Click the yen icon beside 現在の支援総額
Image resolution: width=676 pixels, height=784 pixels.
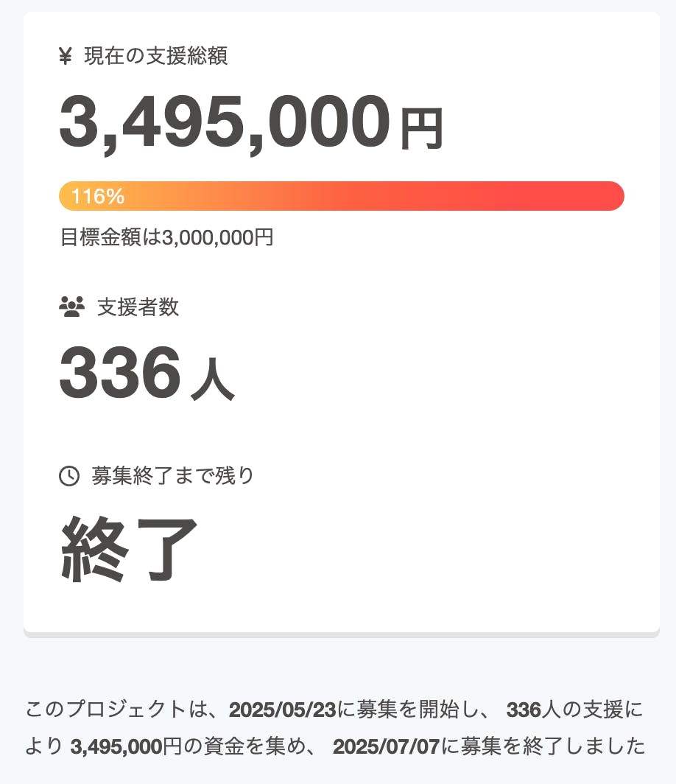66,56
